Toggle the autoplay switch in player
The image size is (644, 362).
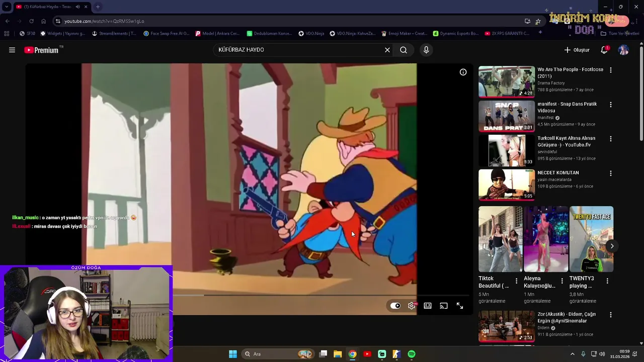[395, 306]
